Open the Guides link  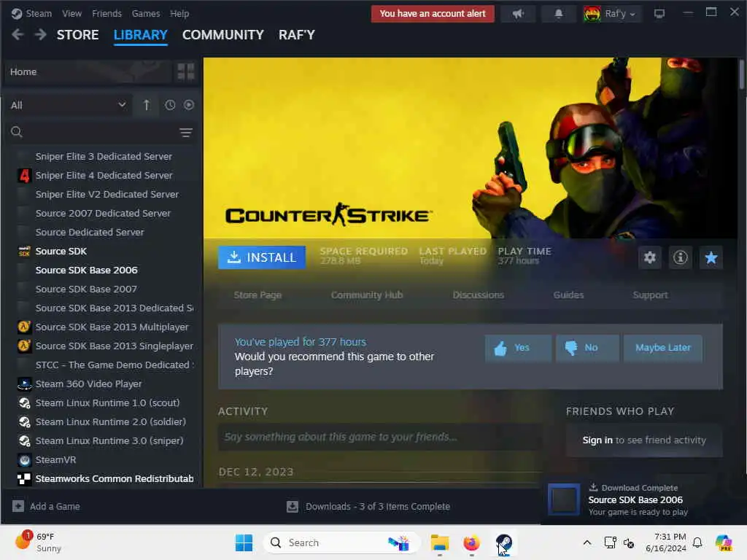pos(568,295)
